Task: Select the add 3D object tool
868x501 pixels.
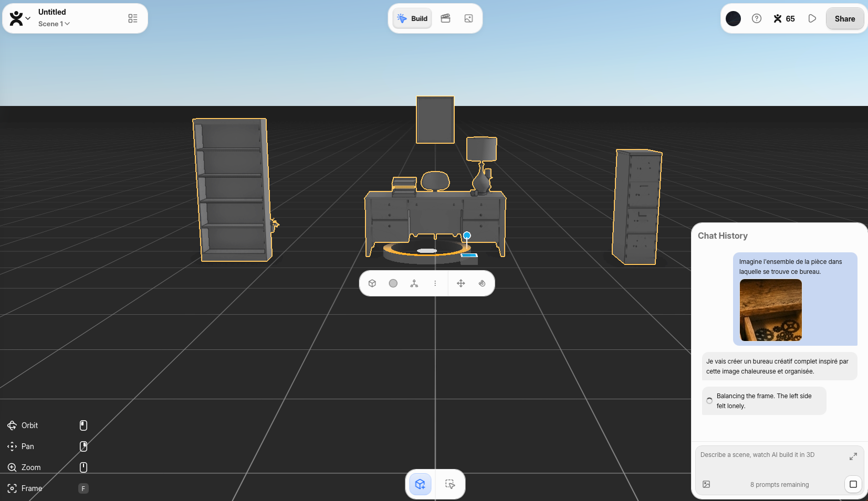Action: (420, 484)
